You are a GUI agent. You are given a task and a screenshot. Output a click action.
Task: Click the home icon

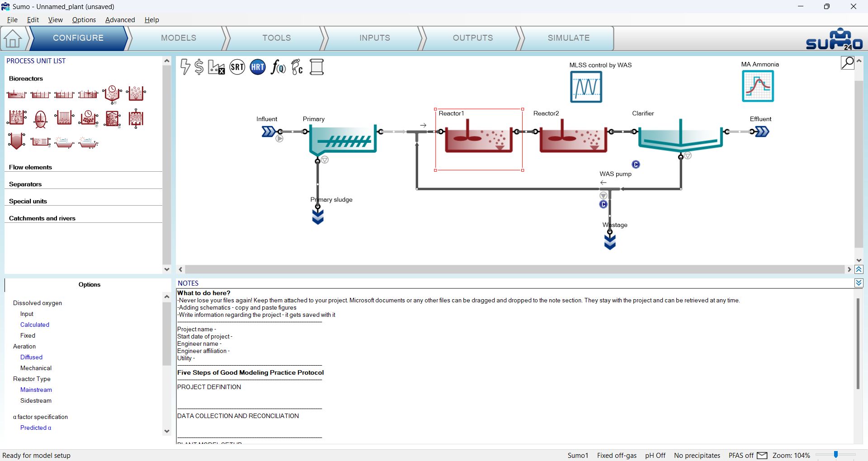coord(13,38)
